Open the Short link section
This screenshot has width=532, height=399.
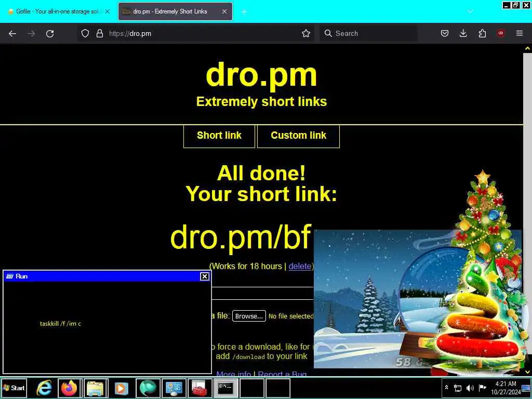click(x=219, y=136)
